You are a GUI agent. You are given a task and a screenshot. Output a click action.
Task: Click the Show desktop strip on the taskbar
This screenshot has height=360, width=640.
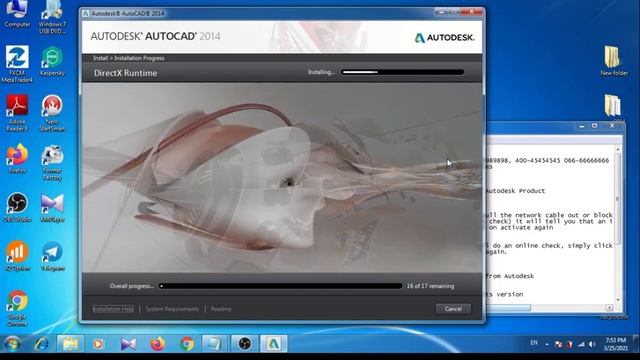[x=636, y=344]
